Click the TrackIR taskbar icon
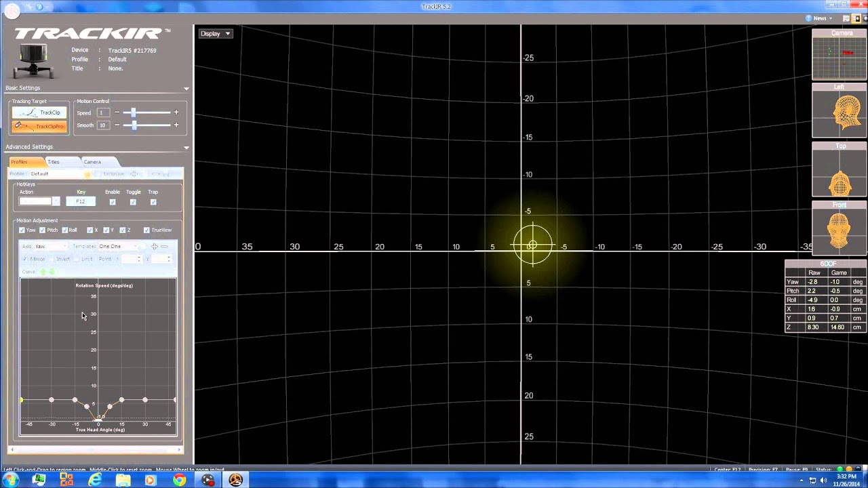 (235, 480)
